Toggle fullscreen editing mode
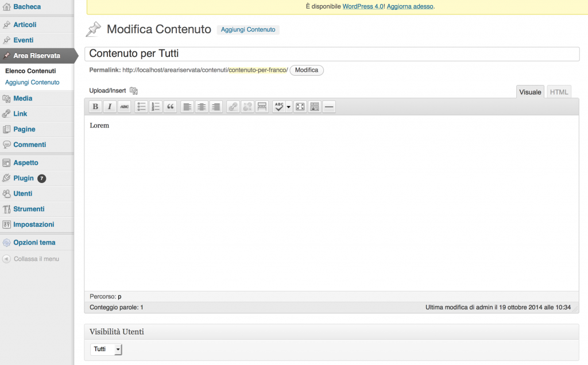 click(x=300, y=107)
